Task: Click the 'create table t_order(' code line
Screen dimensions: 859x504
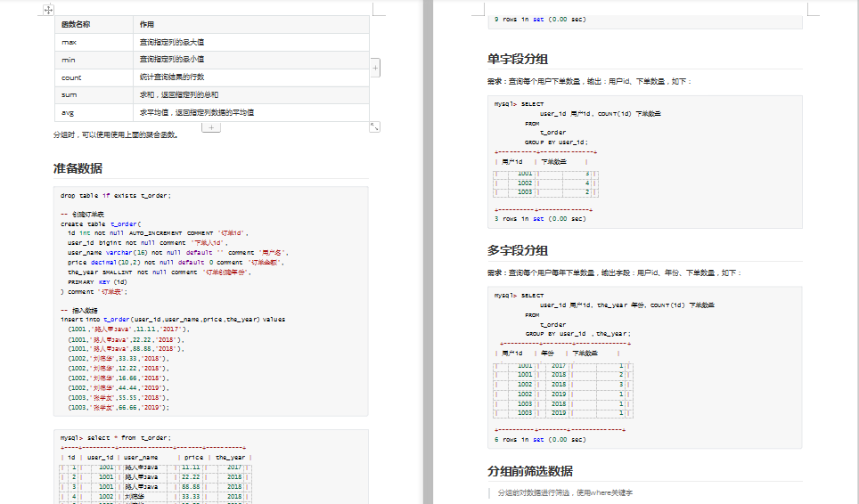Action: click(101, 224)
